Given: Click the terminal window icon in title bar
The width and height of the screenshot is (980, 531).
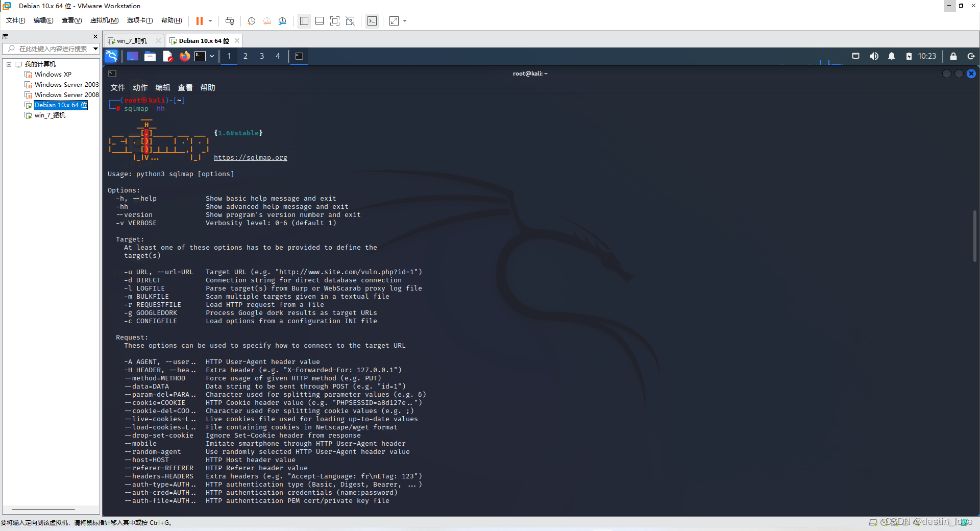Looking at the screenshot, I should click(112, 74).
